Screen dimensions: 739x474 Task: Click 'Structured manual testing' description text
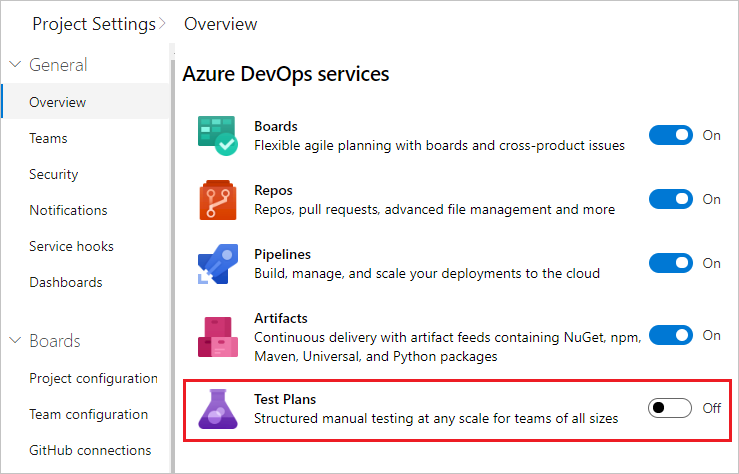436,418
